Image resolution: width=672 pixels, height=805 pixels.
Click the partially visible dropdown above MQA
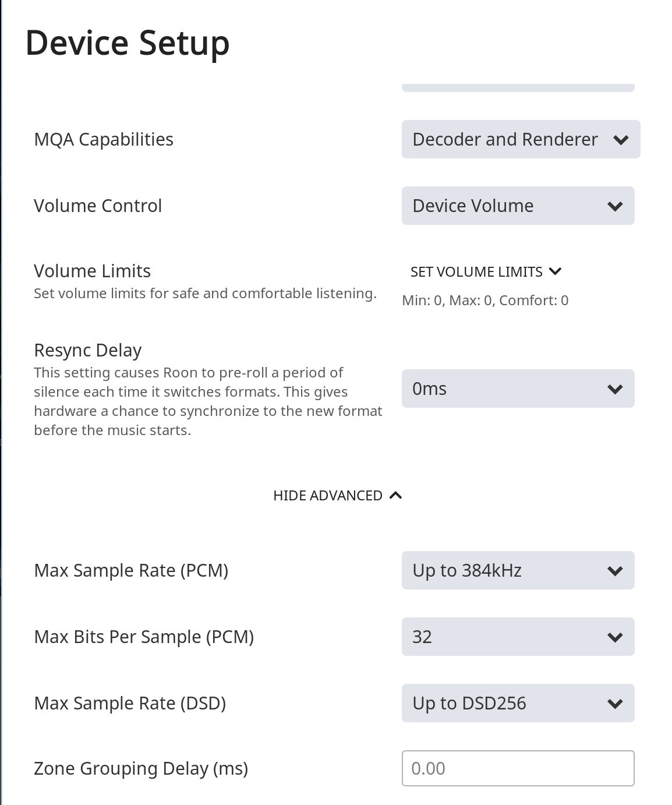tap(518, 87)
